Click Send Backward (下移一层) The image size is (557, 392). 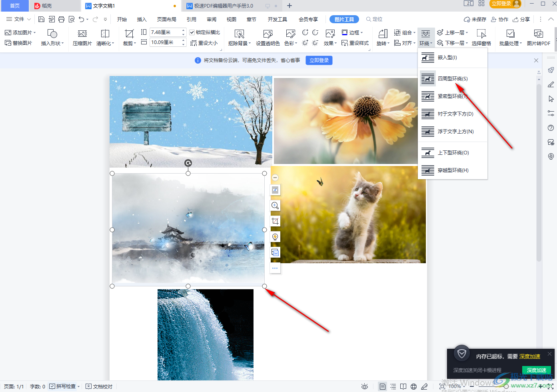tap(452, 43)
